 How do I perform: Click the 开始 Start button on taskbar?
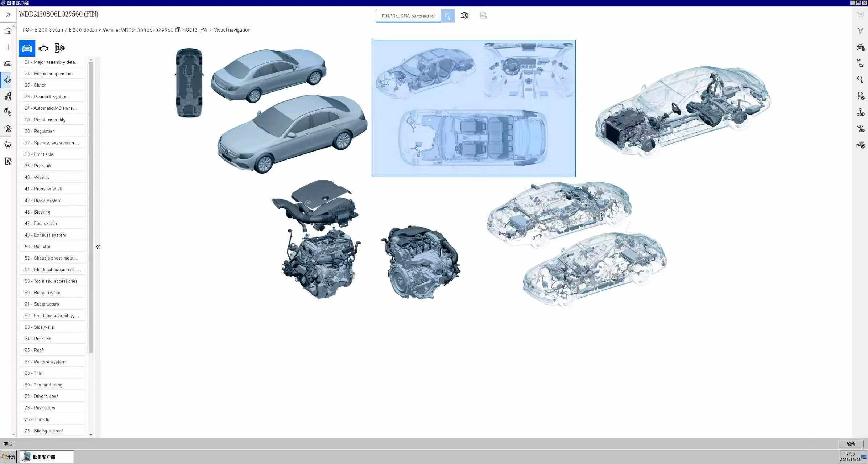click(8, 456)
